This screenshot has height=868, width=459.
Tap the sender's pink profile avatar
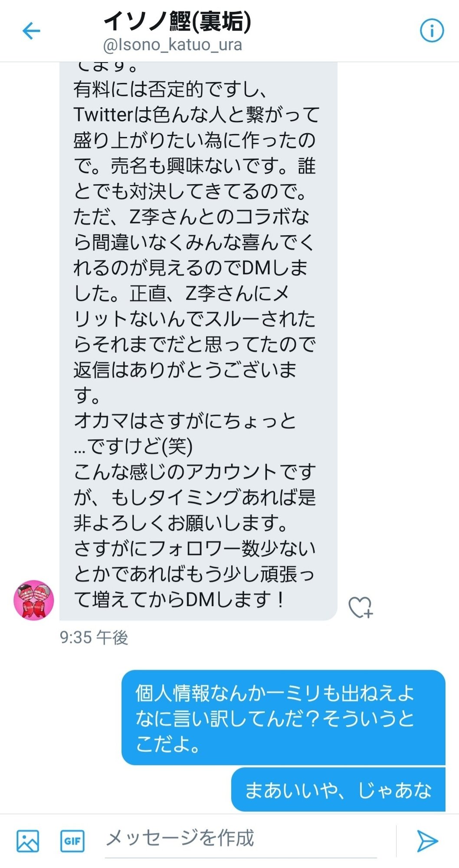(x=34, y=600)
